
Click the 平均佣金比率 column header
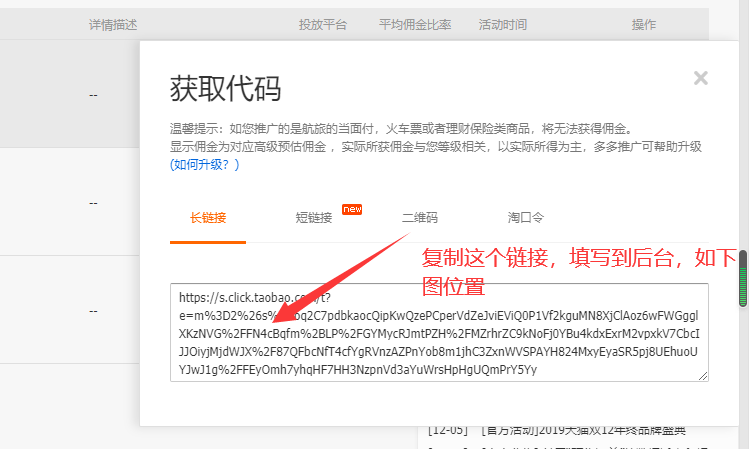(415, 24)
